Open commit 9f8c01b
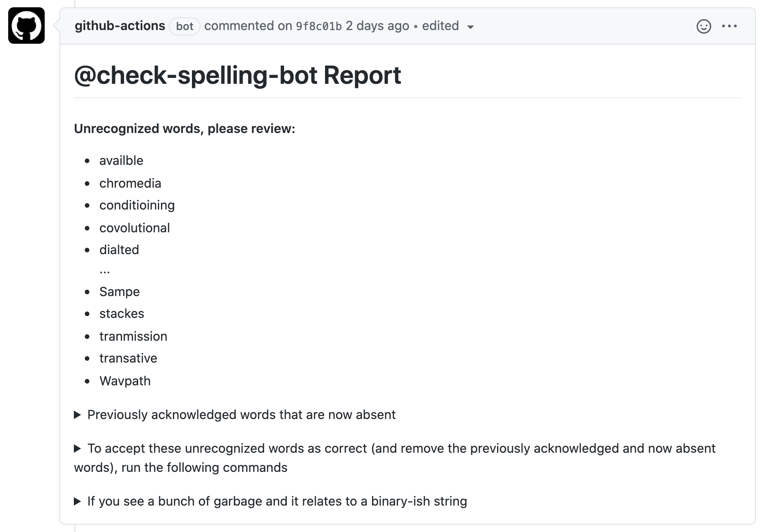The height and width of the screenshot is (532, 765). coord(318,26)
